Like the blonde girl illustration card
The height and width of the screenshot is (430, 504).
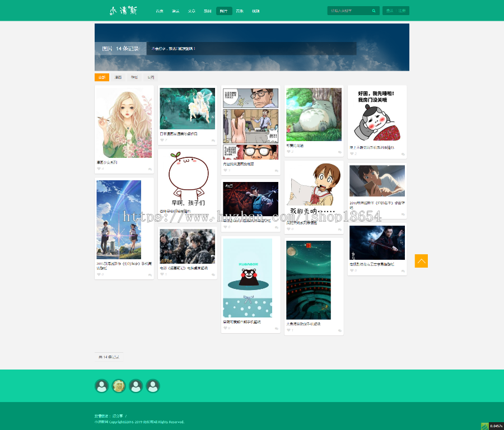99,169
